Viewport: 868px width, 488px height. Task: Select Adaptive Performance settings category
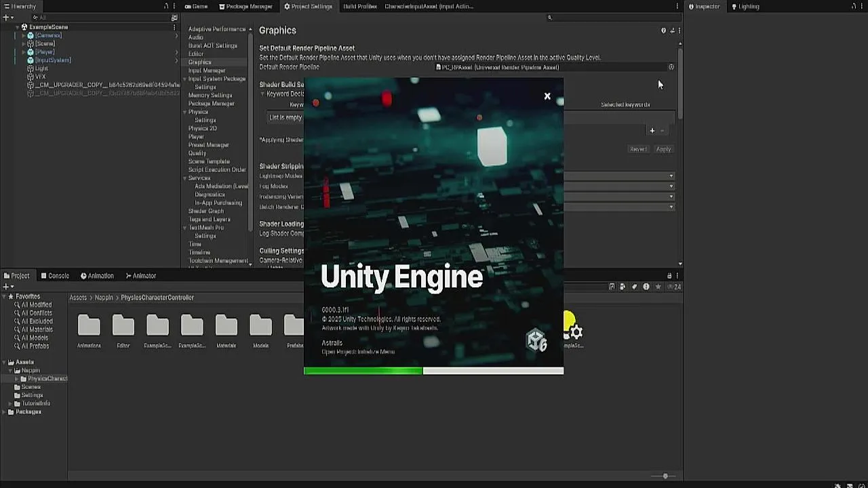[x=217, y=29]
